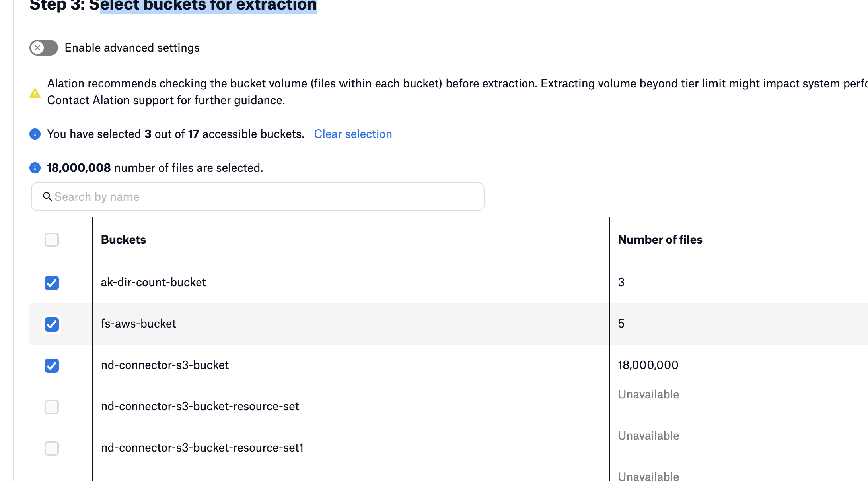
Task: Click the magnifier icon in search box
Action: (47, 197)
